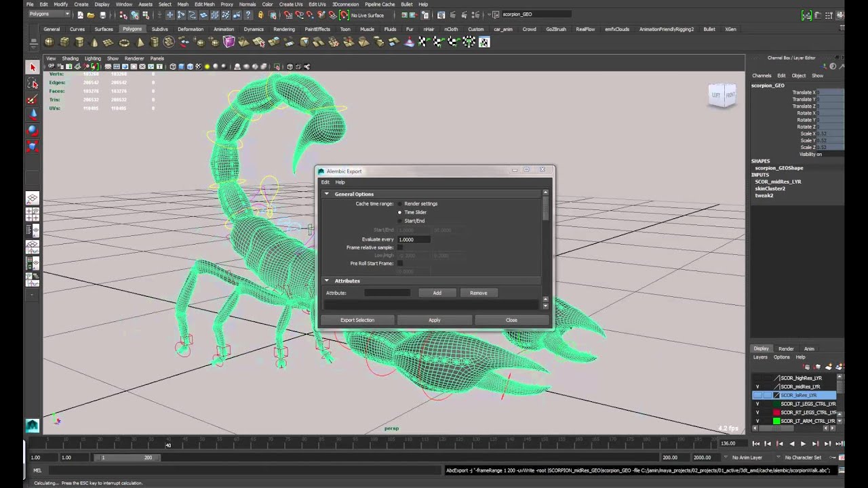
Task: Click the lock icon in the status line
Action: point(260,15)
